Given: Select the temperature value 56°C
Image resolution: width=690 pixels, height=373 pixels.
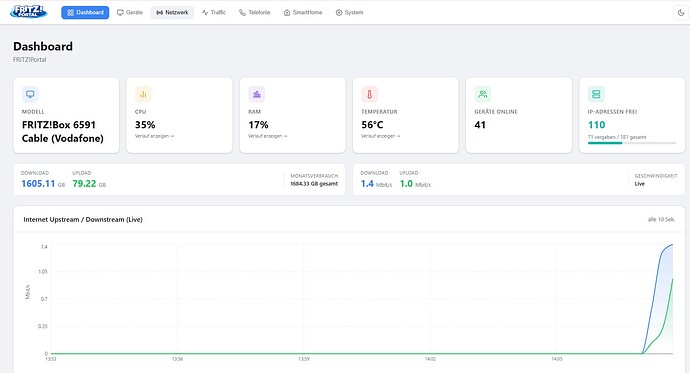Looking at the screenshot, I should (372, 125).
